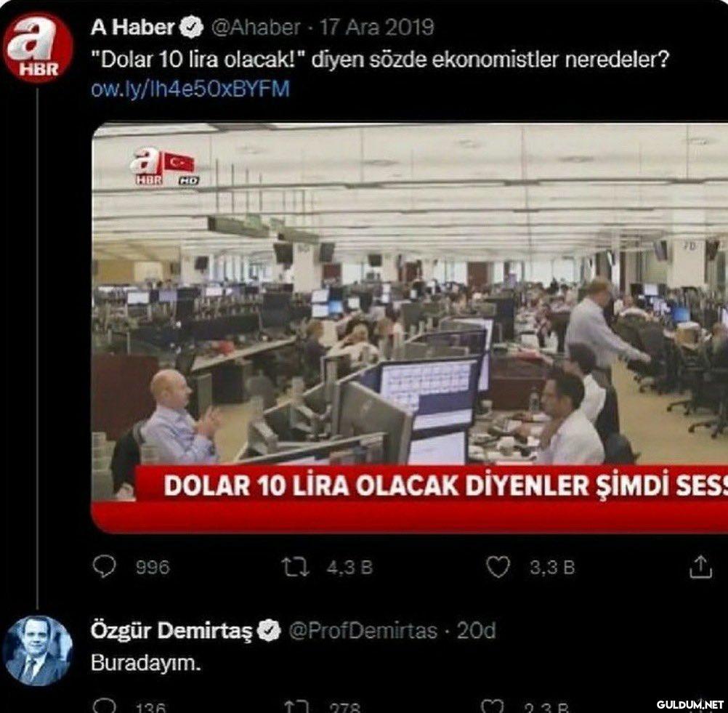Open Özgür Demirtaş profile picture
The width and height of the screenshot is (728, 713).
pyautogui.click(x=38, y=650)
